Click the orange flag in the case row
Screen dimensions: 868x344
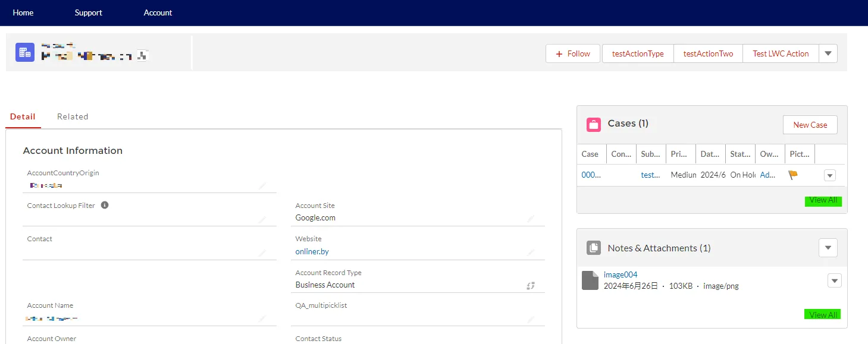(792, 175)
